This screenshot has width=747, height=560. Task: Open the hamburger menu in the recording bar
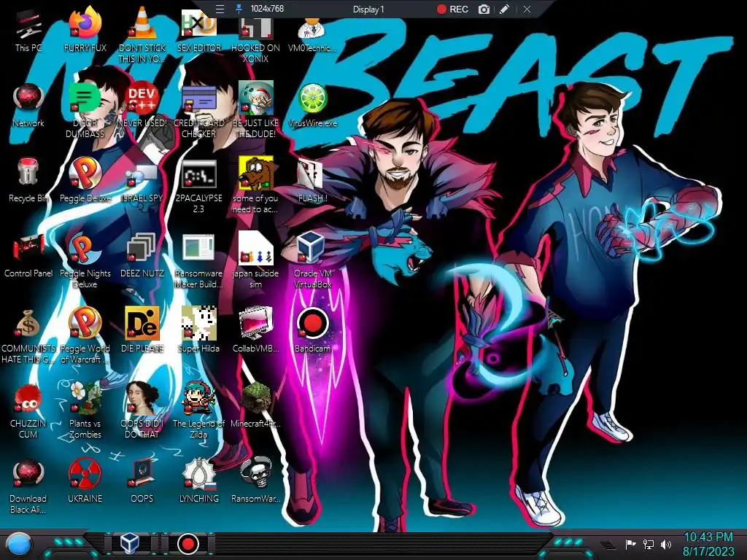(220, 9)
